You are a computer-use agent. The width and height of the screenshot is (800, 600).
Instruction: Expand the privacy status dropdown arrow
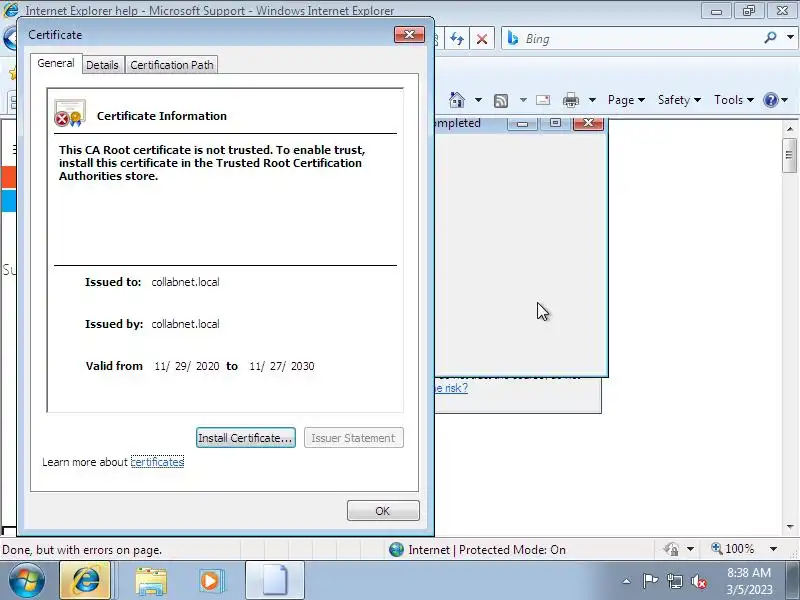click(x=690, y=549)
